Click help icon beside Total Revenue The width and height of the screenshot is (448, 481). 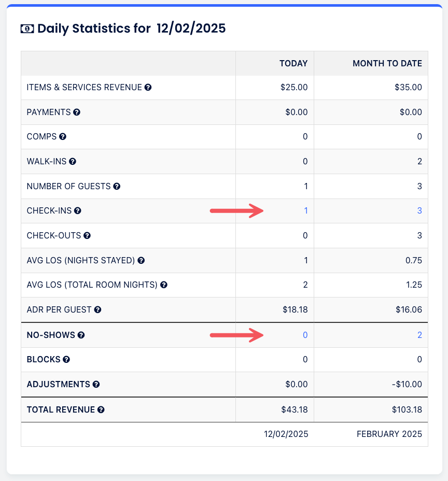101,410
